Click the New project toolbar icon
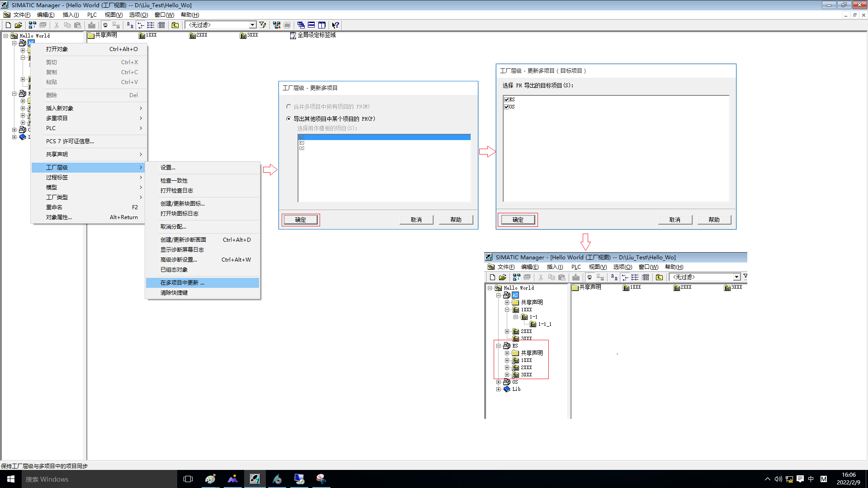The image size is (868, 488). pos(8,25)
